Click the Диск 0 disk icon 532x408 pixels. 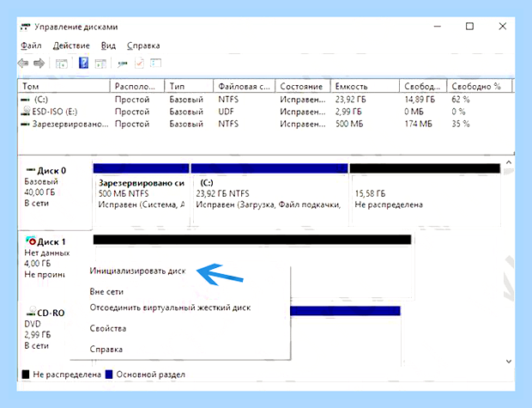[31, 169]
